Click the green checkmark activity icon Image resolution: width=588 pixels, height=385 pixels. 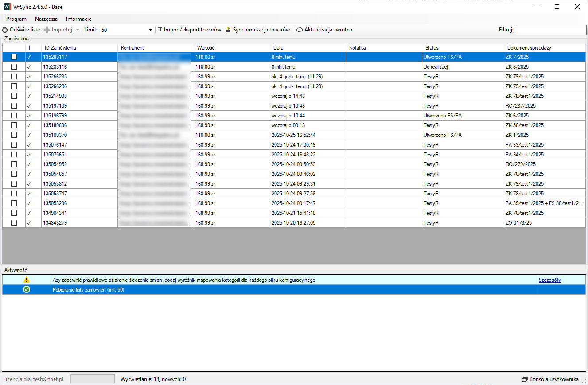pos(27,290)
